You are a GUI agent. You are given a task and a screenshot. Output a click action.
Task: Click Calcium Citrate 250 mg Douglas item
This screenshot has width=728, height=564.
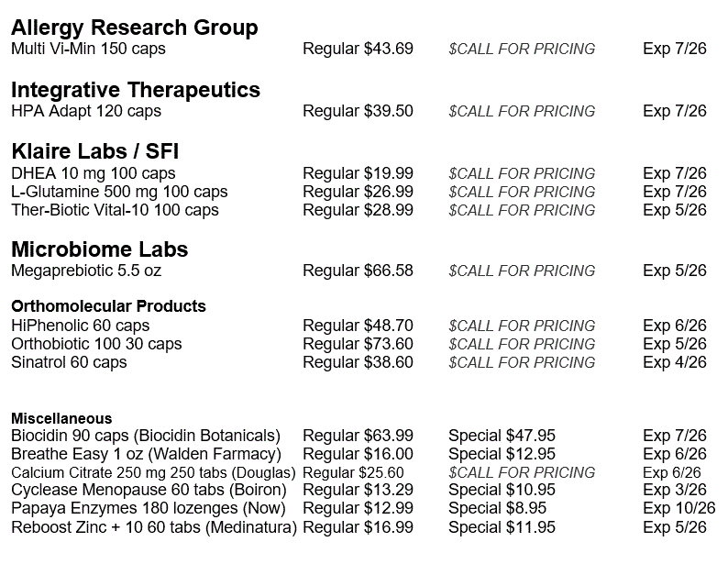pos(153,472)
